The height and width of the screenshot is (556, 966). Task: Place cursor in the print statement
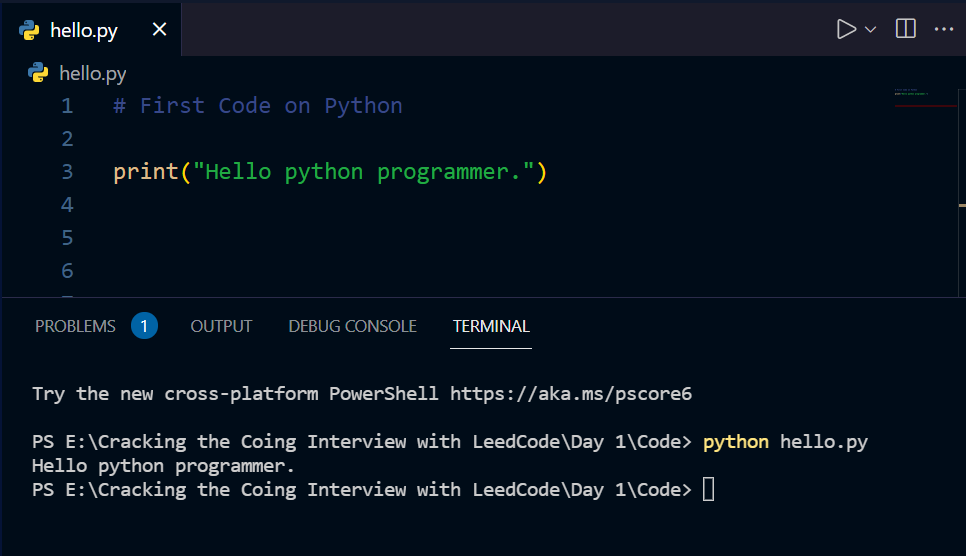[x=330, y=172]
